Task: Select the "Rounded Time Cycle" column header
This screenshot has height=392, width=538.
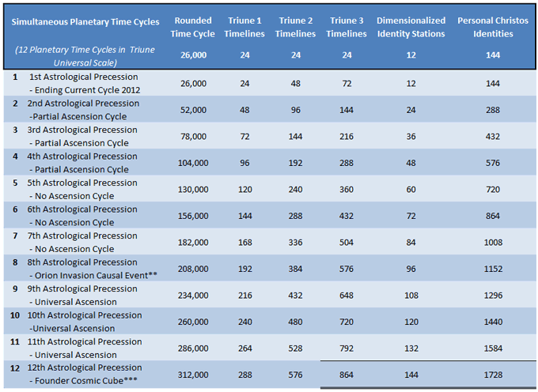Action: 193,27
